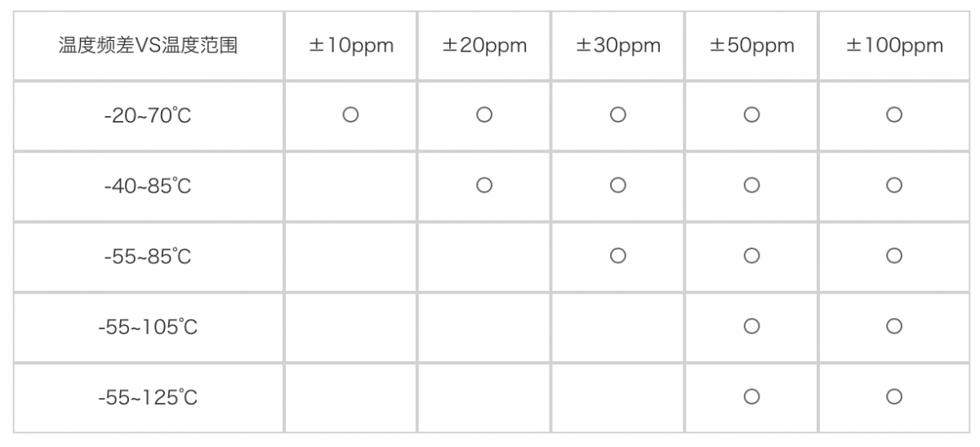Select the ±100ppm circle for -20~70℃

pos(894,115)
